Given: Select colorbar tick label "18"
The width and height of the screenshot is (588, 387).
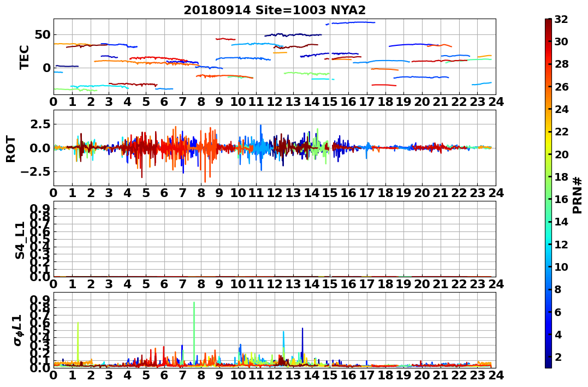Looking at the screenshot, I should (561, 177).
